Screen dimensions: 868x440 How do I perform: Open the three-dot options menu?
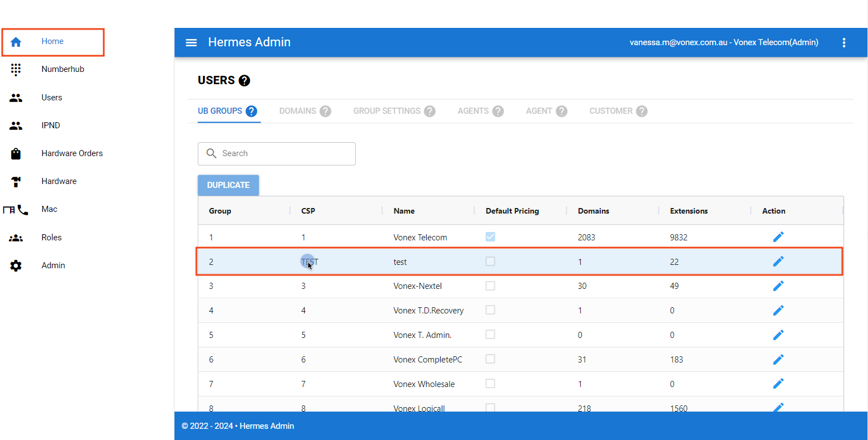pos(844,42)
